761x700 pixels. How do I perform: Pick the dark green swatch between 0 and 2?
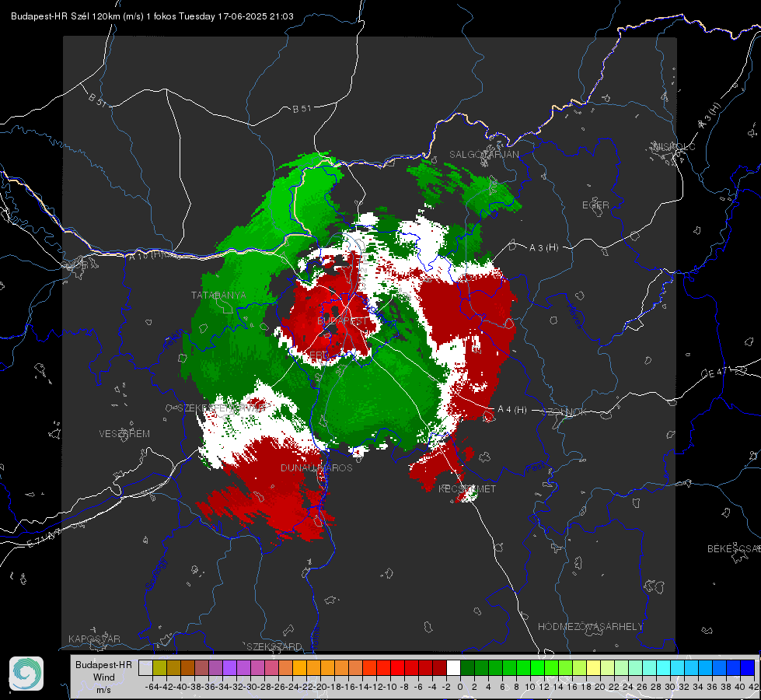coord(468,667)
